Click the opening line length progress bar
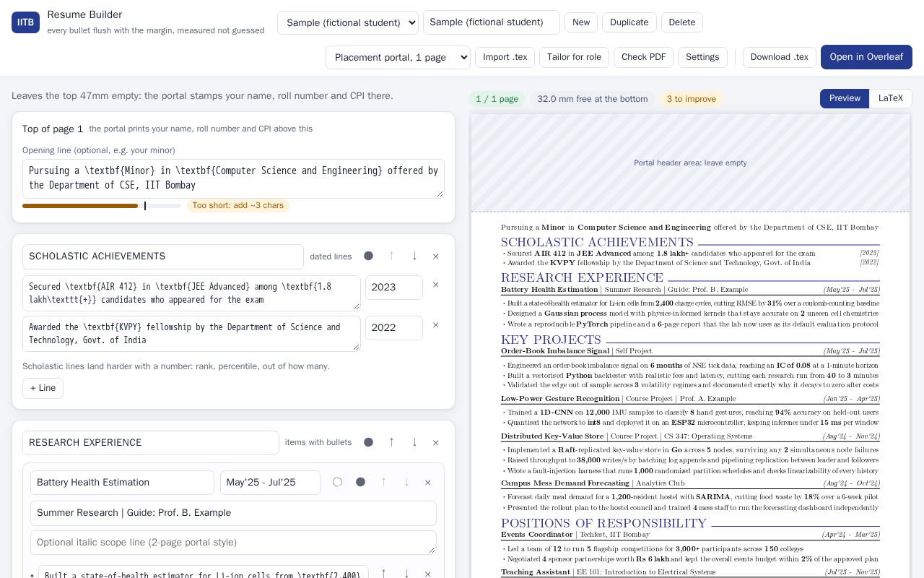The height and width of the screenshot is (578, 924). pyautogui.click(x=102, y=206)
